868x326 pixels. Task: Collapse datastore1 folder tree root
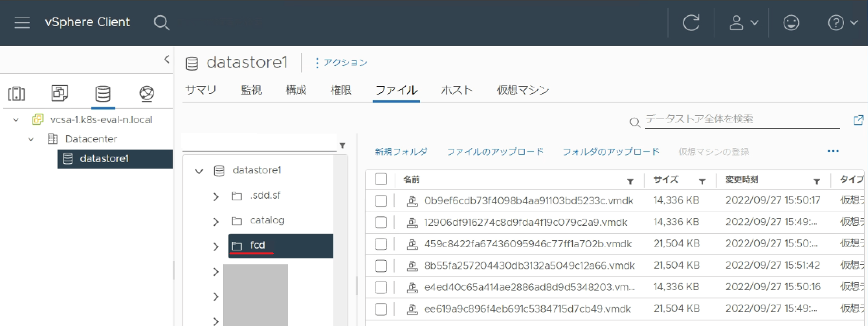(x=199, y=171)
